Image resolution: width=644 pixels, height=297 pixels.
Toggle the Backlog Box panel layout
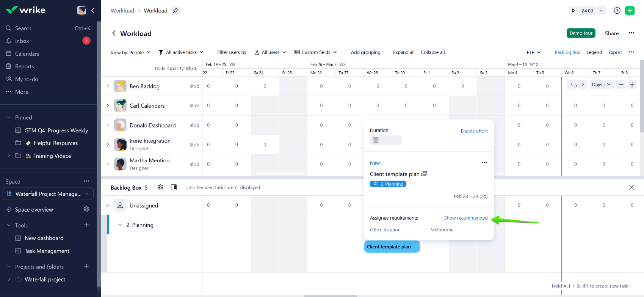(x=174, y=187)
